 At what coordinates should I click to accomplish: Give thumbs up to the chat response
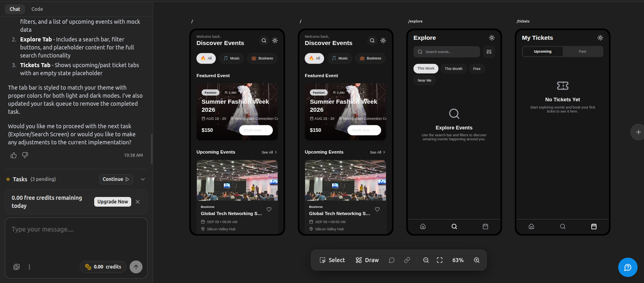point(14,155)
